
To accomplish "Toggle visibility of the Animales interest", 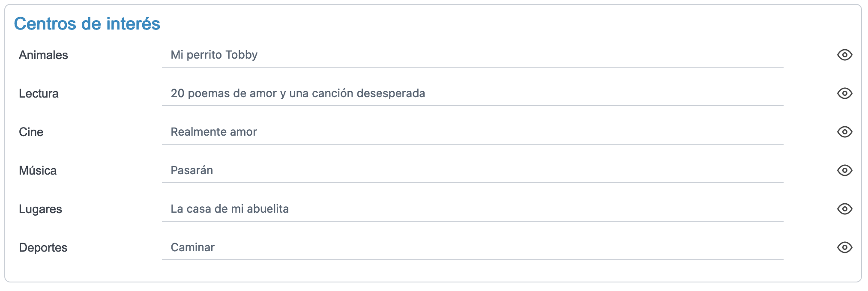I will pyautogui.click(x=844, y=55).
